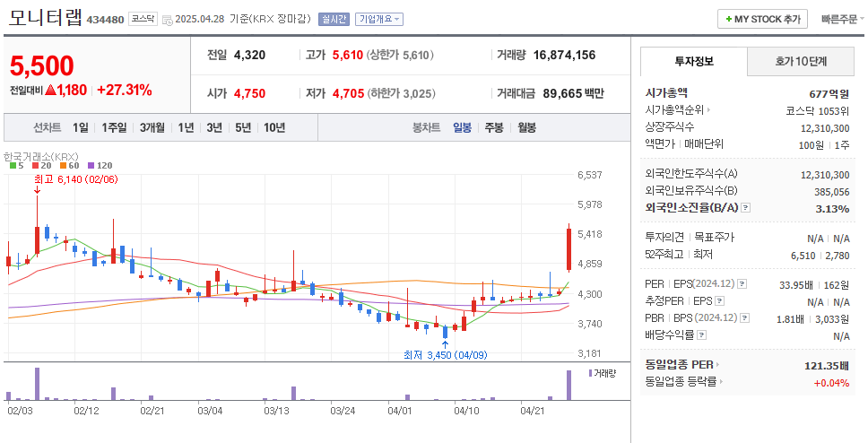Click the 저가 value 4,705
Viewport: 868px width, 443px height.
(x=348, y=93)
